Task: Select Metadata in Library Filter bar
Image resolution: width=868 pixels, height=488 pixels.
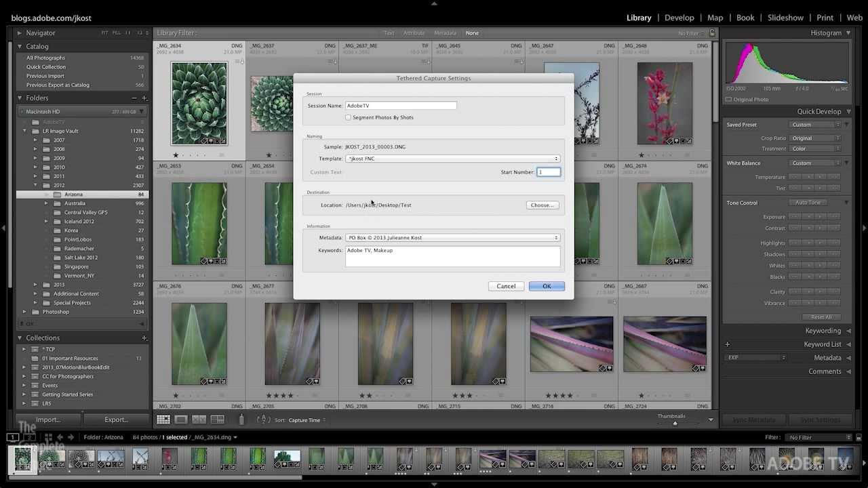Action: [445, 33]
